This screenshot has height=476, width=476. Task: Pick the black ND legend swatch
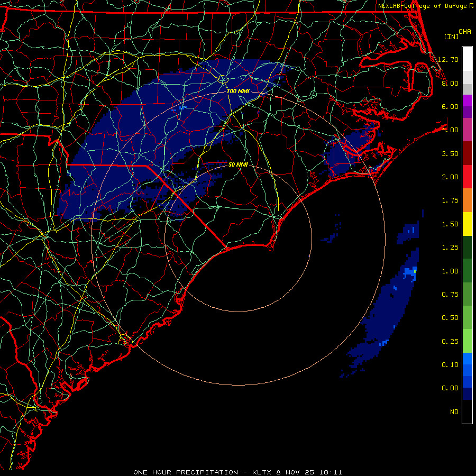(x=467, y=411)
